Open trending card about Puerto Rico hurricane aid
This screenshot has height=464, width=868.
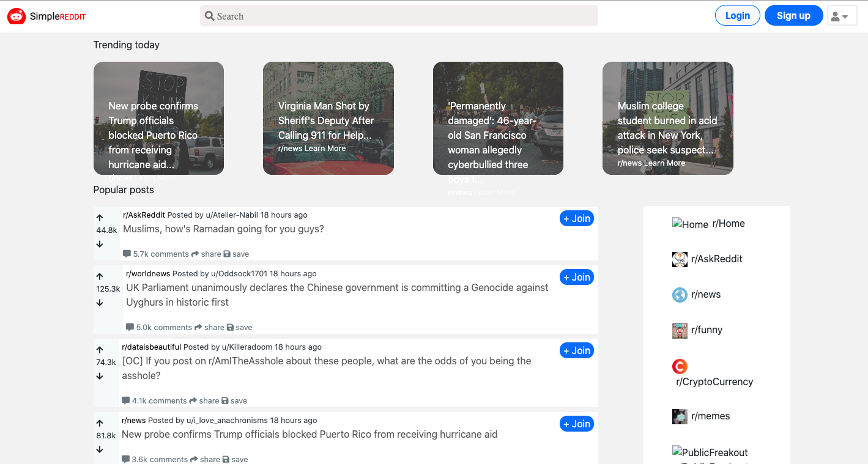coord(158,118)
